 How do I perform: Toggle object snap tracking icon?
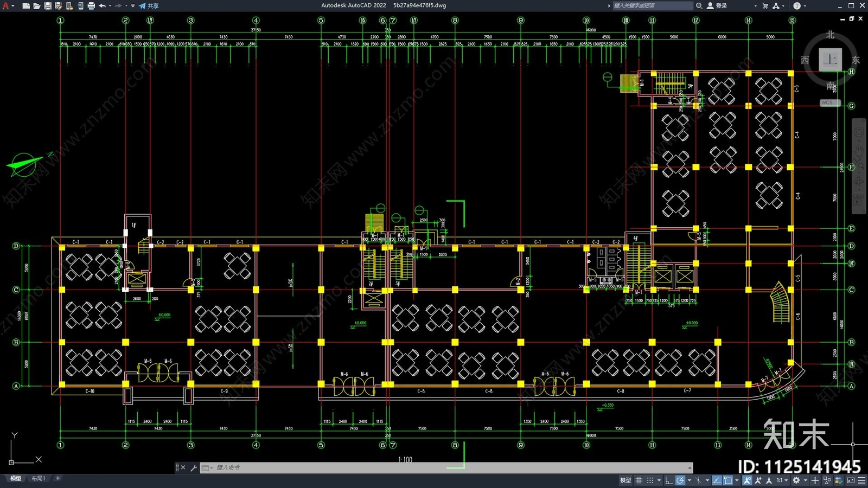[717, 480]
